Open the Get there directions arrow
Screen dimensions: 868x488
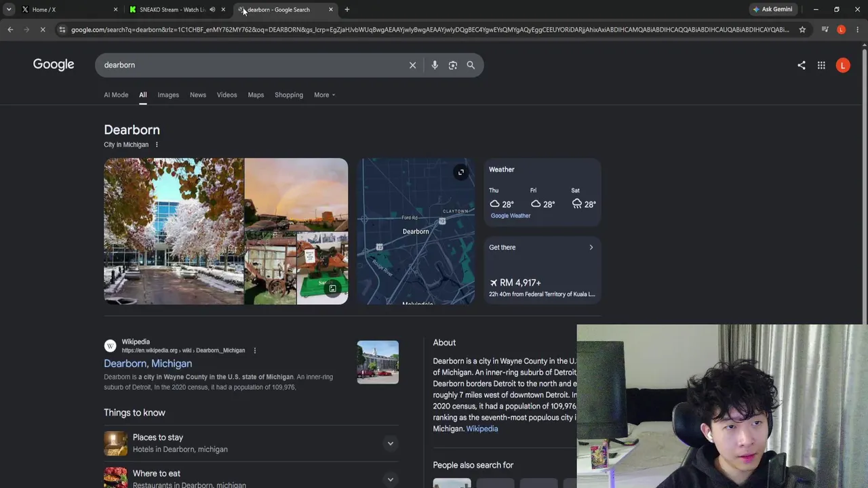click(591, 247)
